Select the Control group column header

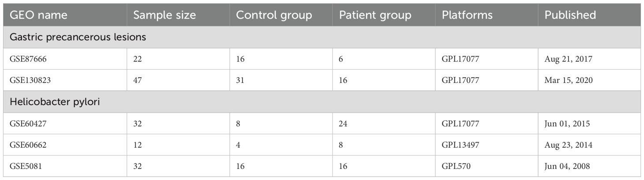[x=274, y=15]
